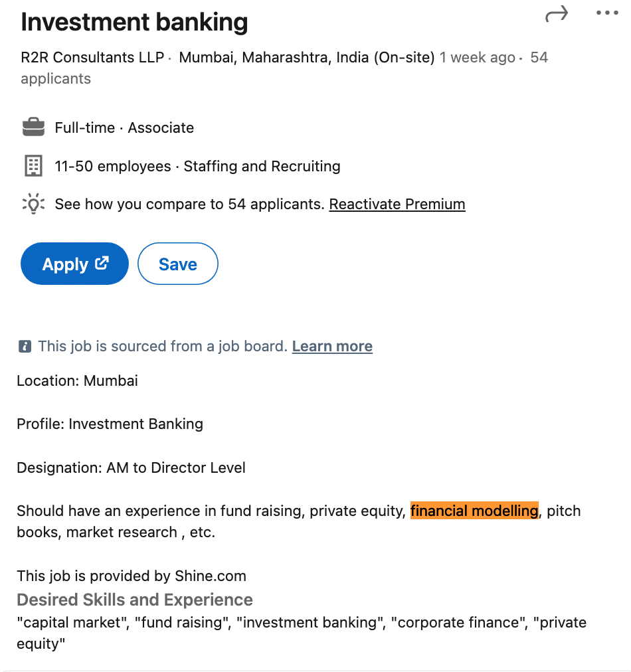The width and height of the screenshot is (631, 672).
Task: Click the Investment banking job title
Action: (x=134, y=23)
